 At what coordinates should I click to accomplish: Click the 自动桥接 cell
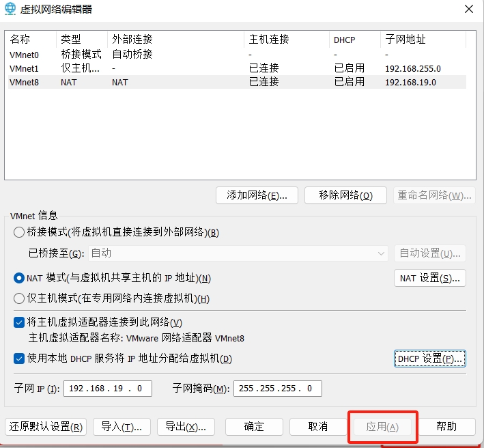click(132, 55)
